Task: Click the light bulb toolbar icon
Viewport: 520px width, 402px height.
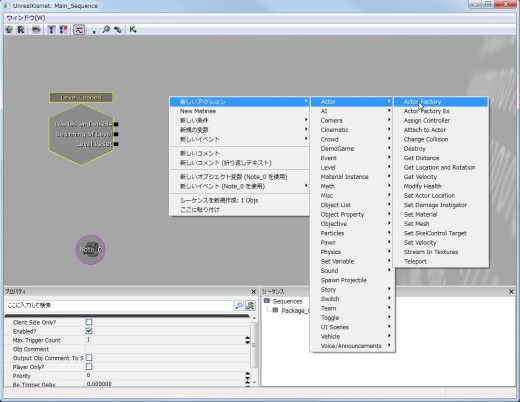Action: coord(94,30)
